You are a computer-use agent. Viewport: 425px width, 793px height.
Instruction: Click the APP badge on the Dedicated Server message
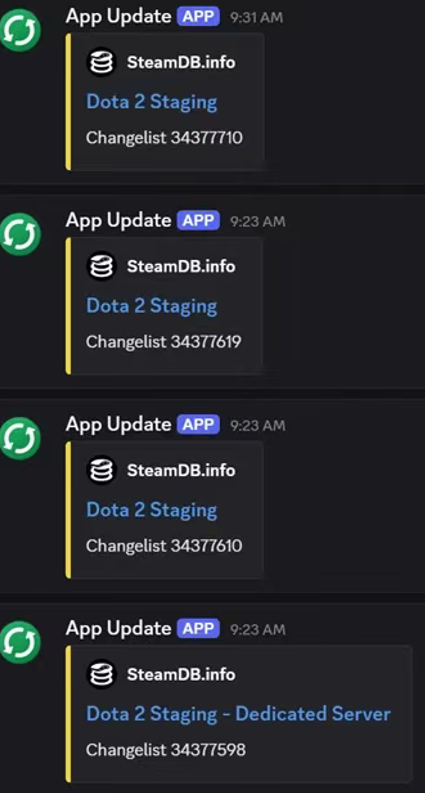click(198, 629)
